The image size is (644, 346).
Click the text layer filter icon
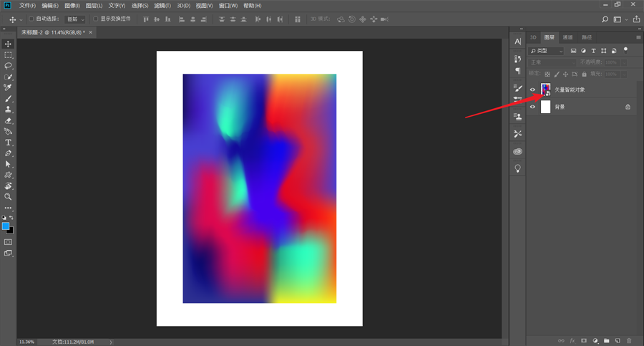[x=594, y=51]
